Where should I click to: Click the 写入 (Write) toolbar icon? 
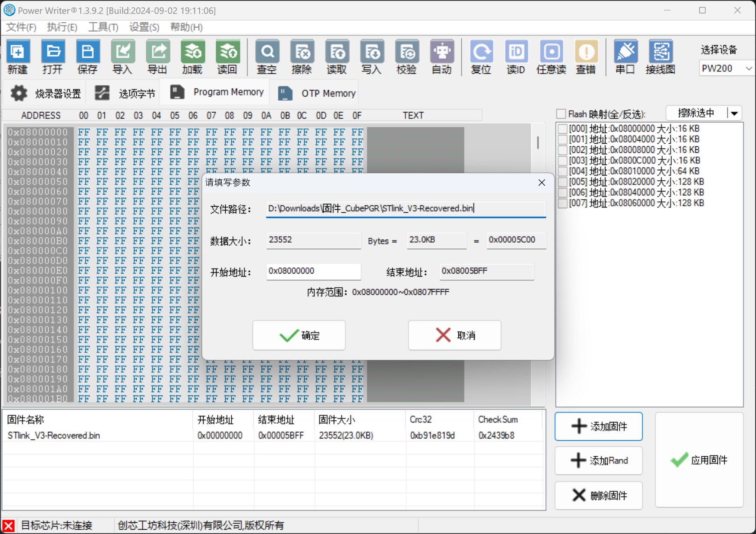(372, 57)
